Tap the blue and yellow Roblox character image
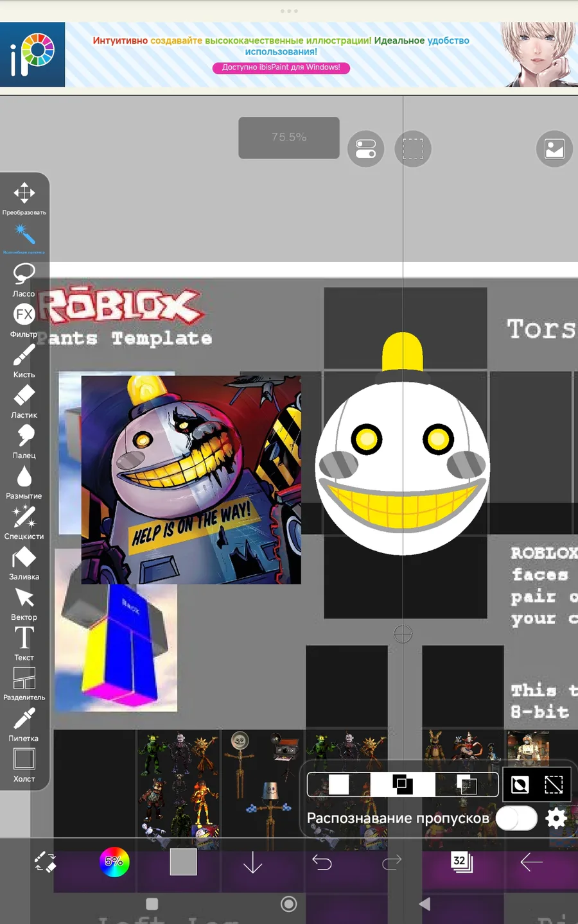The width and height of the screenshot is (578, 924). coord(116,647)
